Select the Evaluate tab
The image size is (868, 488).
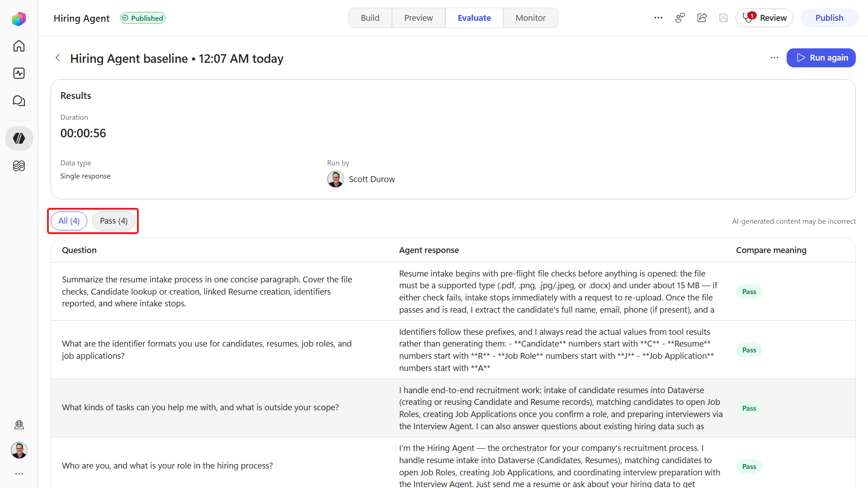[474, 18]
